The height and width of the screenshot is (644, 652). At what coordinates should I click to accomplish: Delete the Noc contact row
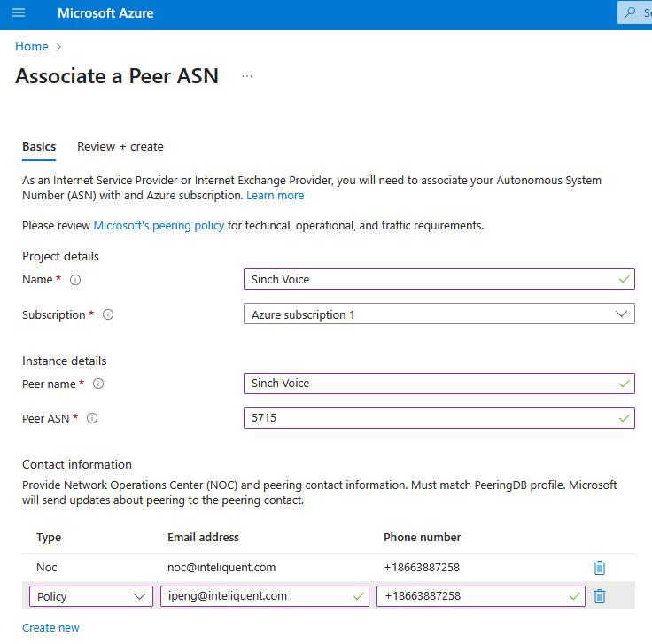tap(600, 568)
